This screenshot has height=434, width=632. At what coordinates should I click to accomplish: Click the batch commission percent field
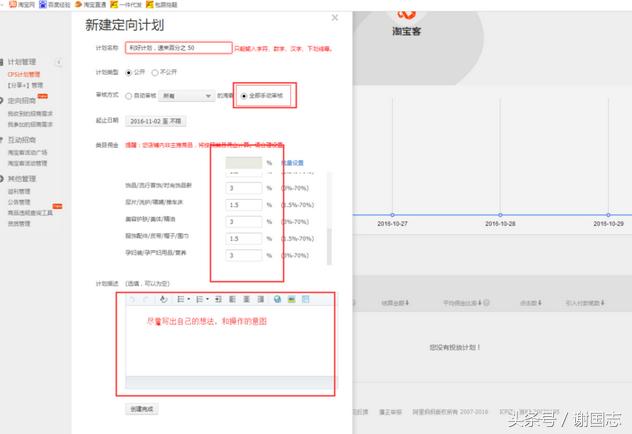[244, 163]
